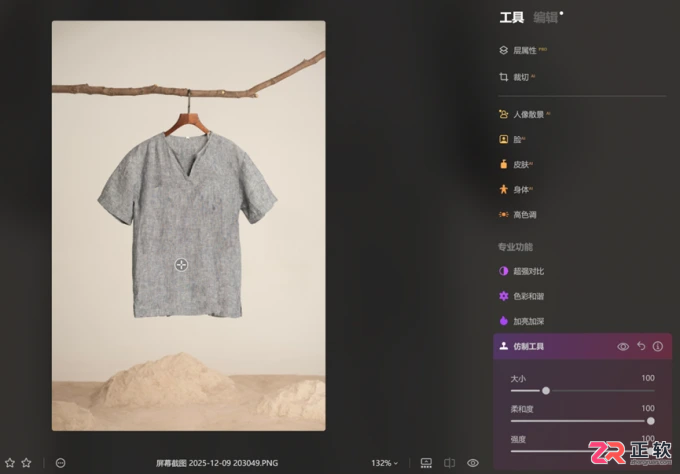Open the 色彩和谐 color harmony tool
680x474 pixels.
pos(521,297)
